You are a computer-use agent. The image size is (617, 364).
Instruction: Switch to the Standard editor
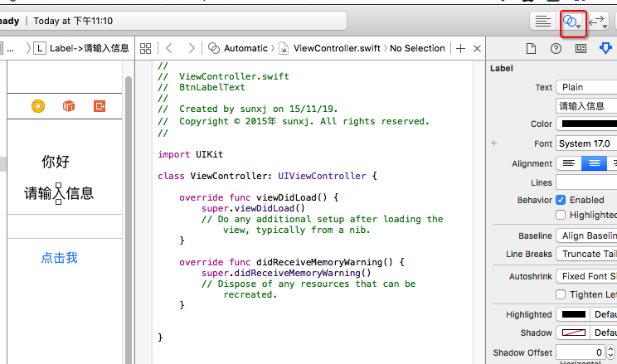(x=543, y=21)
